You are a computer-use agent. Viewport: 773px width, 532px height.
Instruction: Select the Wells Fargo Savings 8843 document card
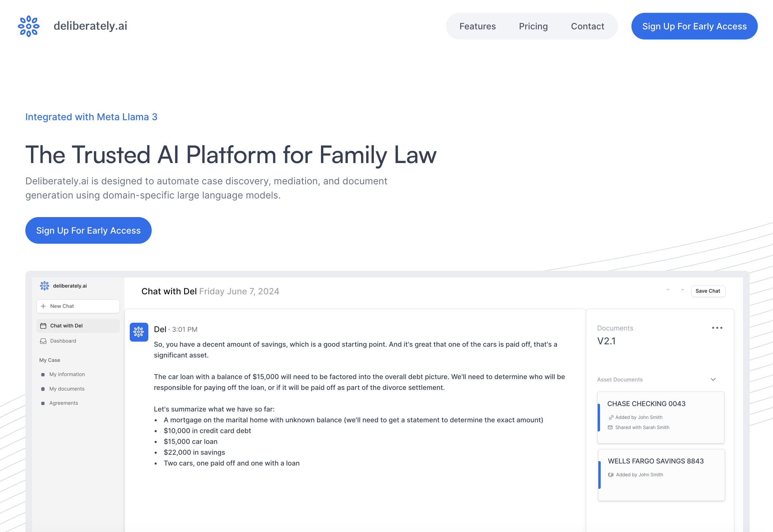coord(660,475)
